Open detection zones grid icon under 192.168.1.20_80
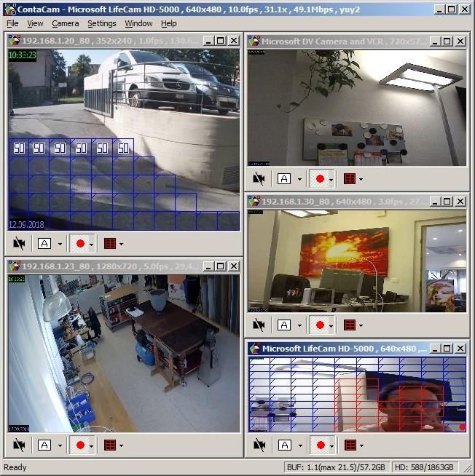 click(x=110, y=244)
